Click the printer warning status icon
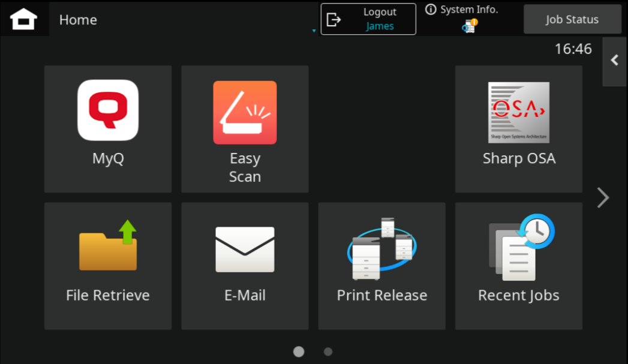628x364 pixels. click(x=470, y=26)
